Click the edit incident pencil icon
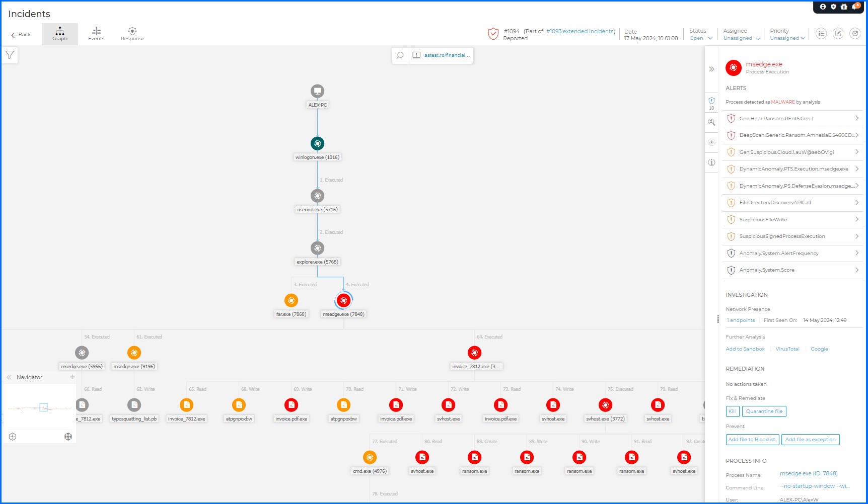Viewport: 868px width, 504px height. click(838, 34)
